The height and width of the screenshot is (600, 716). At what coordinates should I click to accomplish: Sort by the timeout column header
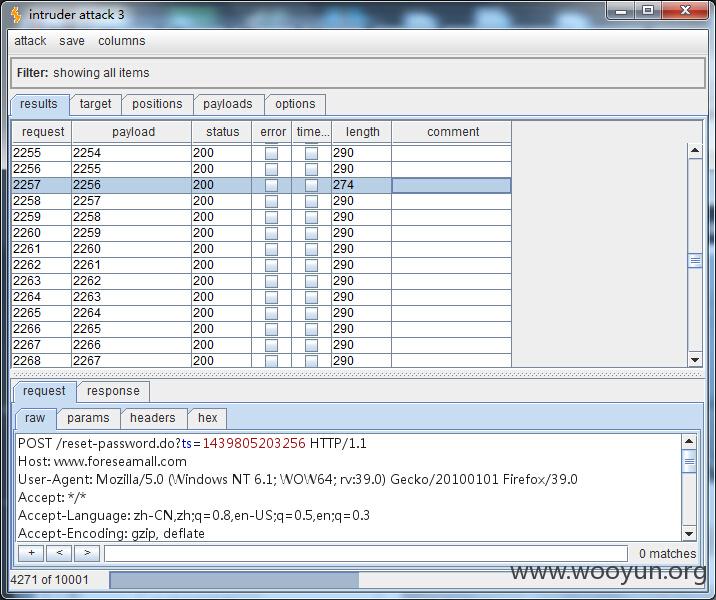(x=311, y=132)
